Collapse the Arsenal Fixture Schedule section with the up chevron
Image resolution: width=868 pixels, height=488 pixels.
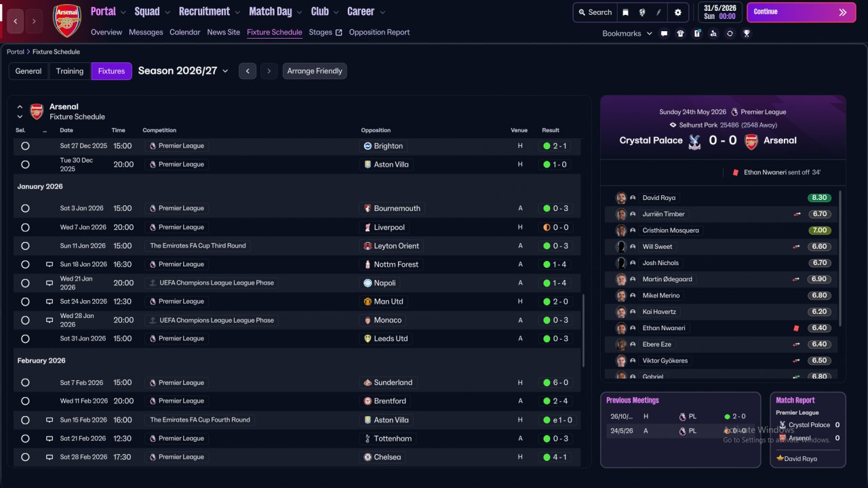click(x=20, y=107)
